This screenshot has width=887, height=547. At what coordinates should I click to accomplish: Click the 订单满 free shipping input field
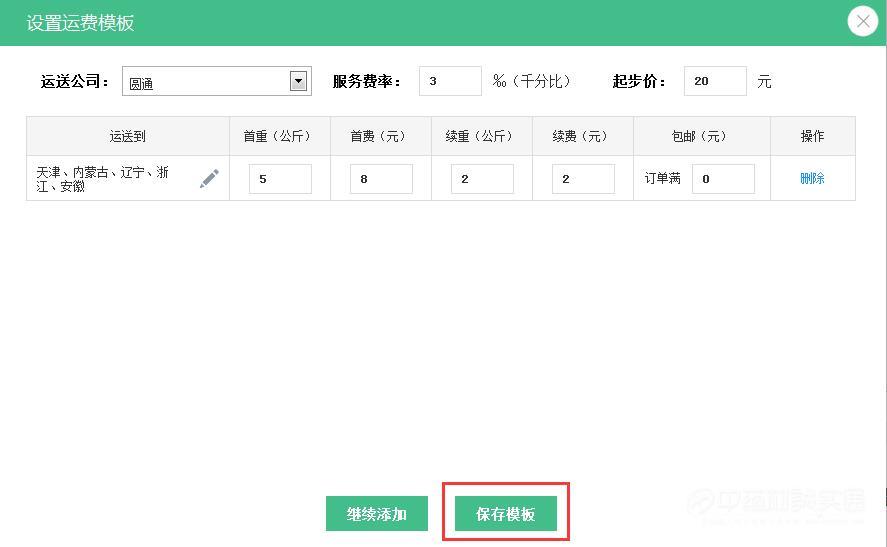pos(723,179)
